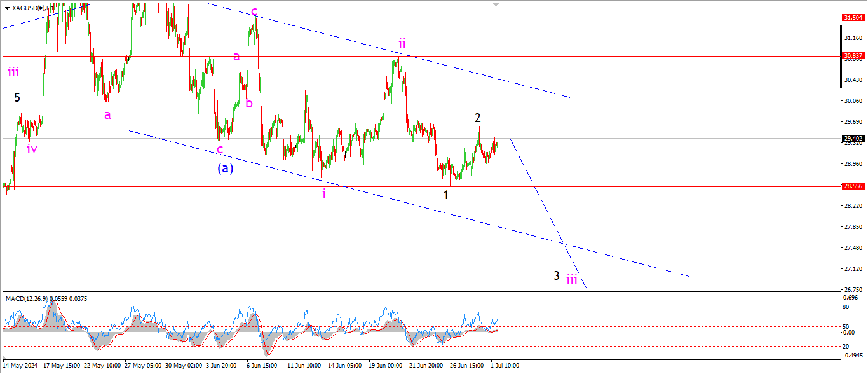
Task: Click the magenta b wave label
Action: pyautogui.click(x=249, y=103)
